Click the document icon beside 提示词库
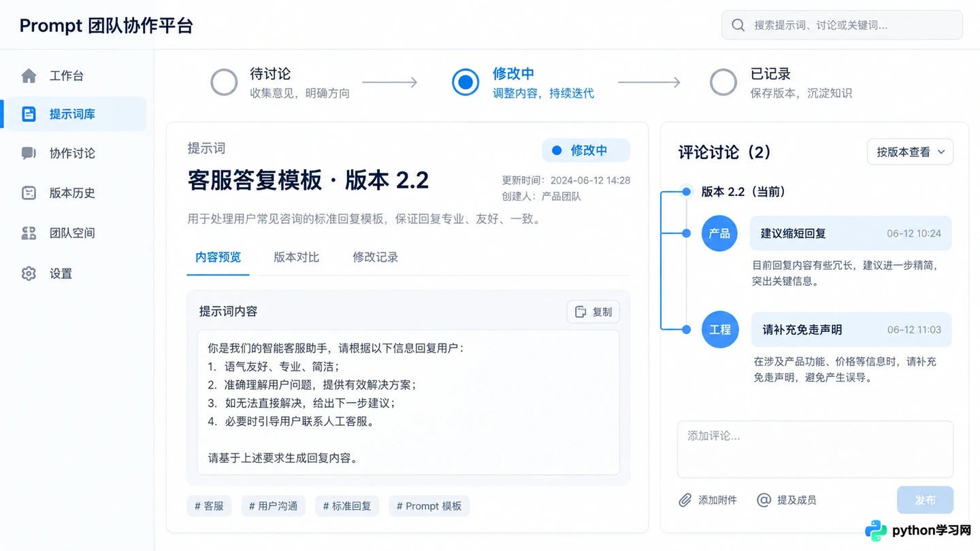 (x=29, y=114)
